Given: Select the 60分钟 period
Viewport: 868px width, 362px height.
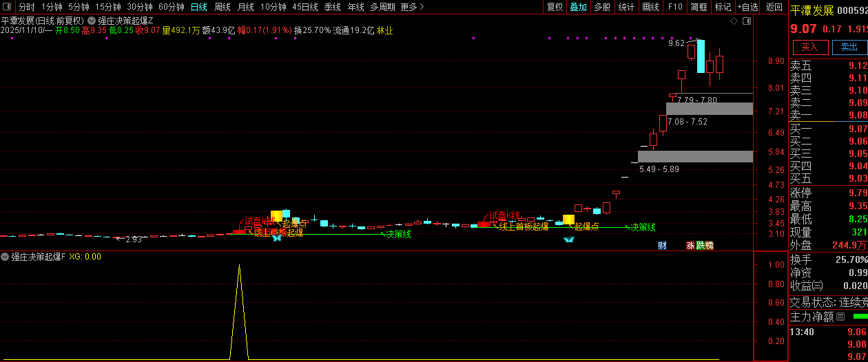Looking at the screenshot, I should (x=172, y=7).
